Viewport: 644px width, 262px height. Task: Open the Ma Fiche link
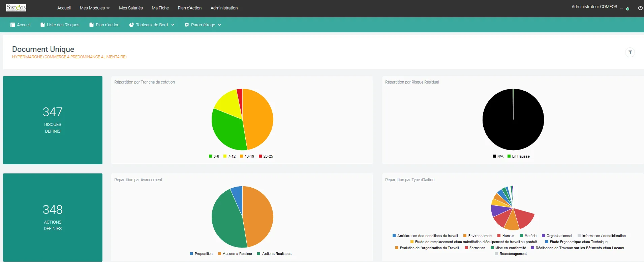coord(160,8)
